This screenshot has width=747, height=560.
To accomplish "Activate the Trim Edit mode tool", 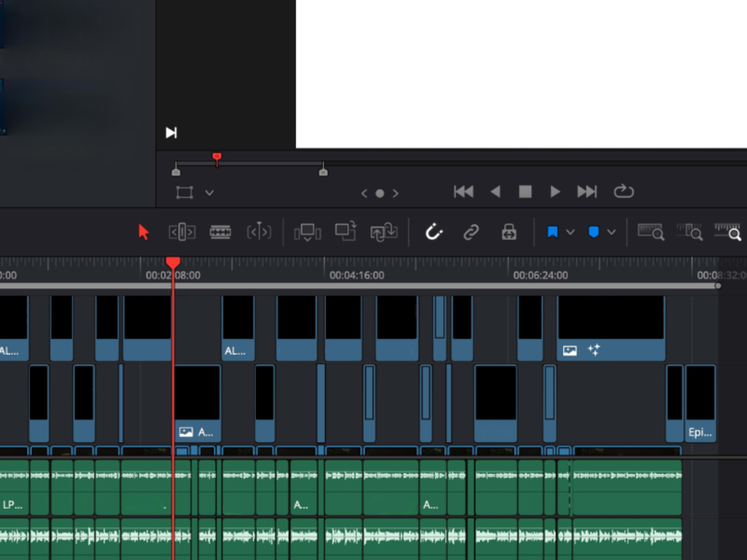I will 182,232.
